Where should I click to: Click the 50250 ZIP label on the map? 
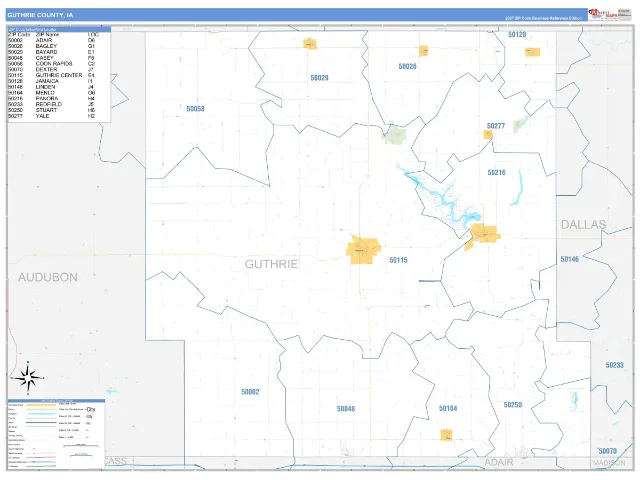pyautogui.click(x=513, y=404)
